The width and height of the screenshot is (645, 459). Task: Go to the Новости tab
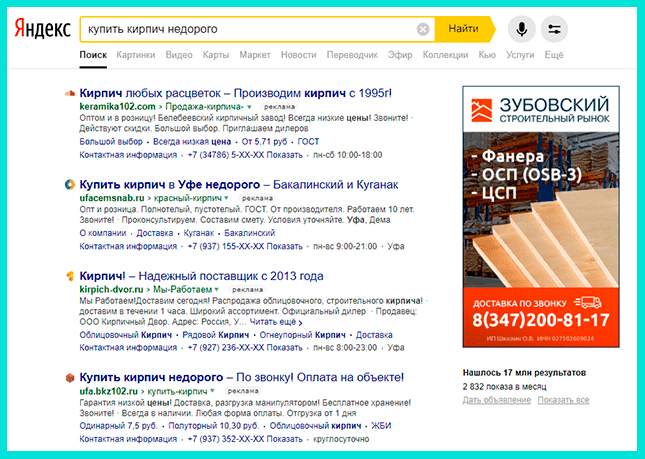coord(299,55)
